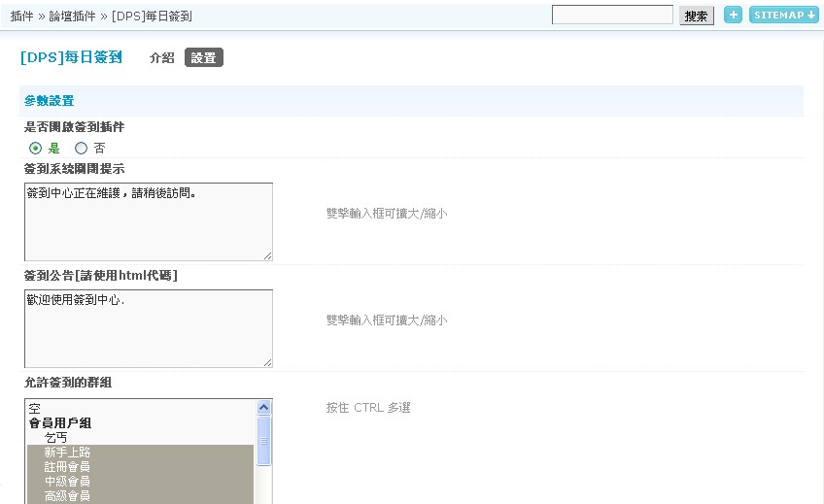Click the up arrow of group list scrollbar
824x504 pixels.
click(x=263, y=408)
